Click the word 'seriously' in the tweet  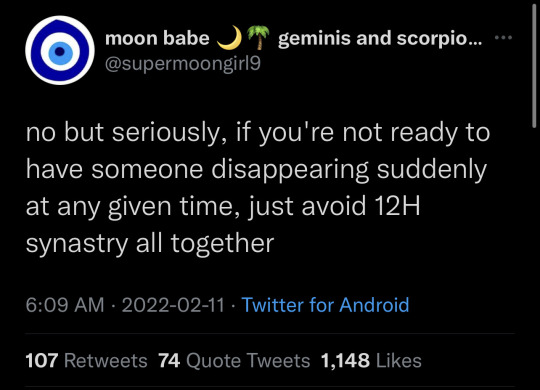click(166, 133)
